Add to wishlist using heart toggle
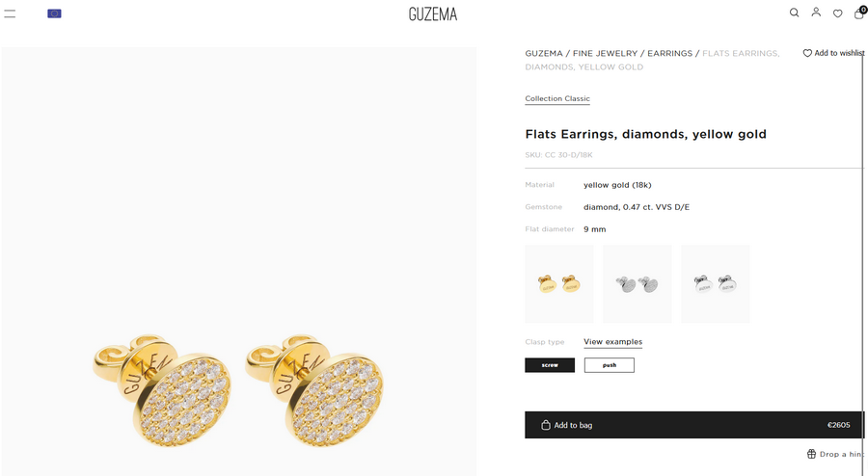The image size is (868, 476). click(x=807, y=54)
